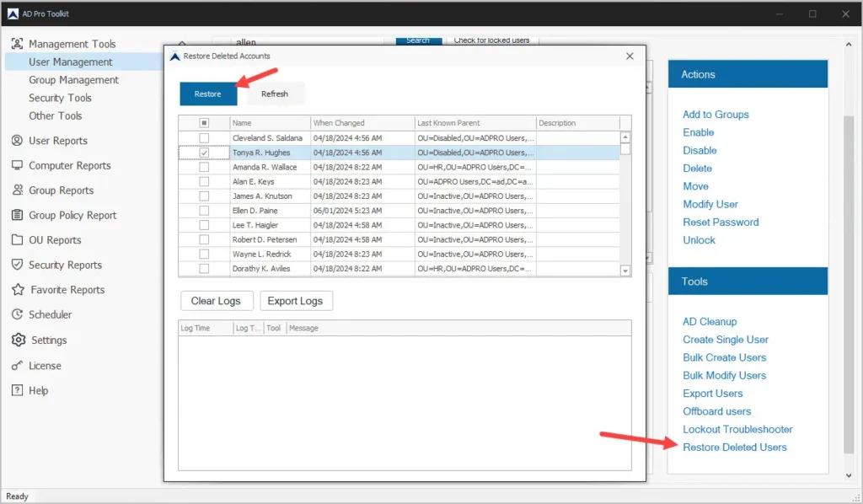Click the Delete action link

[697, 169]
